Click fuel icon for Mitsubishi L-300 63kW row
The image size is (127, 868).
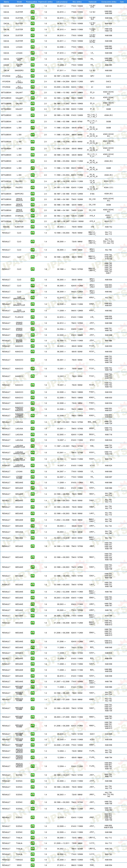point(32,155)
